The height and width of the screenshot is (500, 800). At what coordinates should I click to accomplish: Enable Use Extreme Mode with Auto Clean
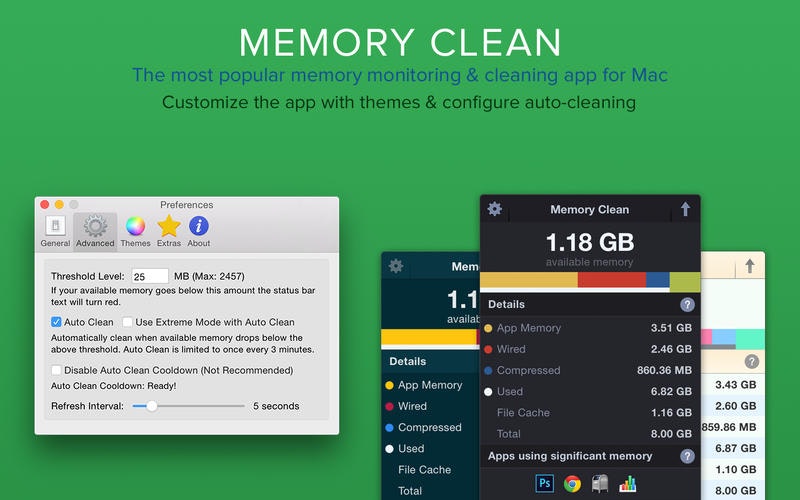tap(128, 322)
